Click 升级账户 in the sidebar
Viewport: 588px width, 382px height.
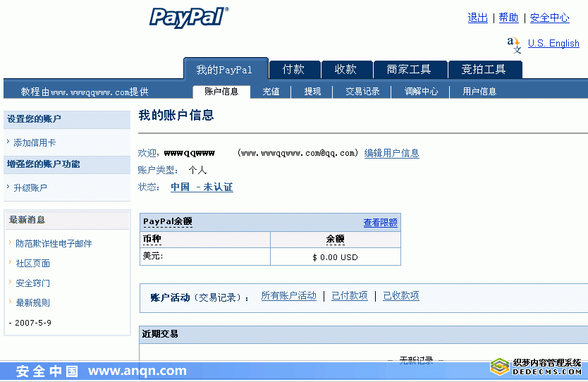30,187
